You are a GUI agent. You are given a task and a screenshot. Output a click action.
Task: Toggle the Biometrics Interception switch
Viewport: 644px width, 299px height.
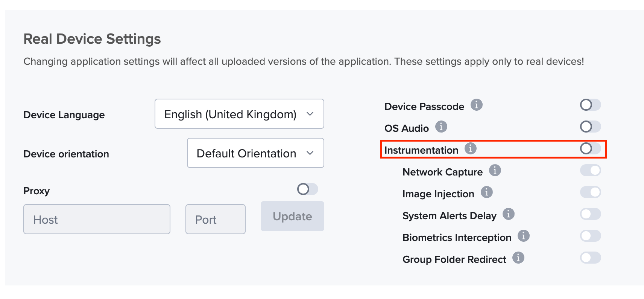tap(590, 236)
